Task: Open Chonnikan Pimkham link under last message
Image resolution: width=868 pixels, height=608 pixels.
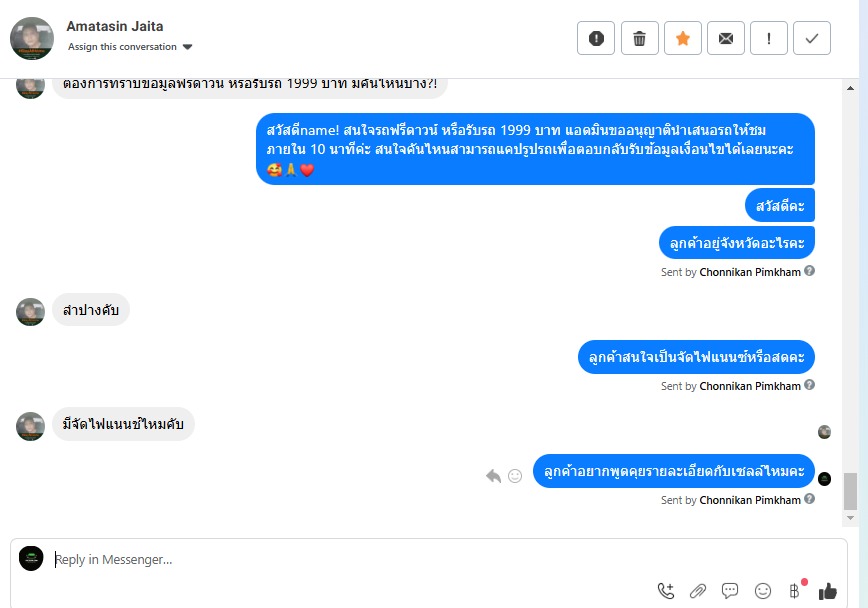Action: (750, 500)
